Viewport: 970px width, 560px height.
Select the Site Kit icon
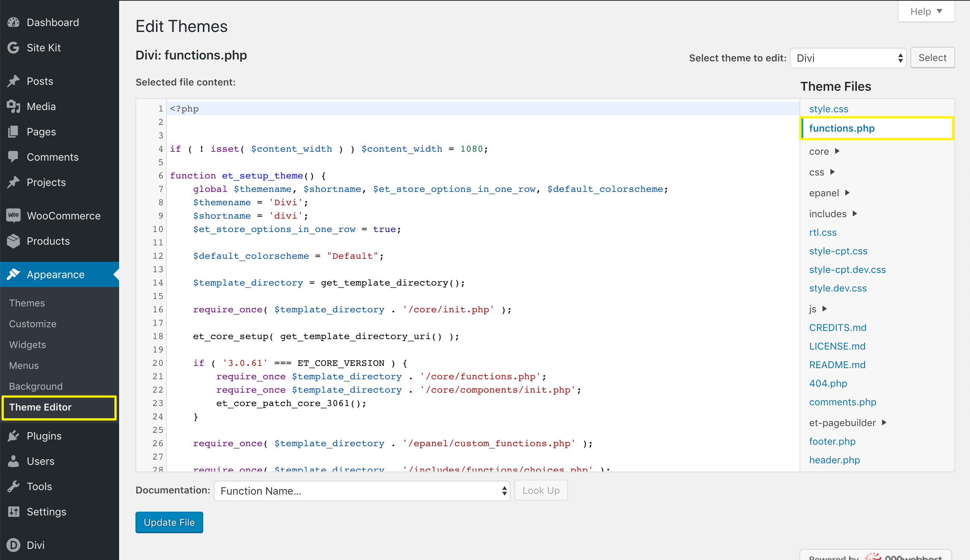pos(13,47)
